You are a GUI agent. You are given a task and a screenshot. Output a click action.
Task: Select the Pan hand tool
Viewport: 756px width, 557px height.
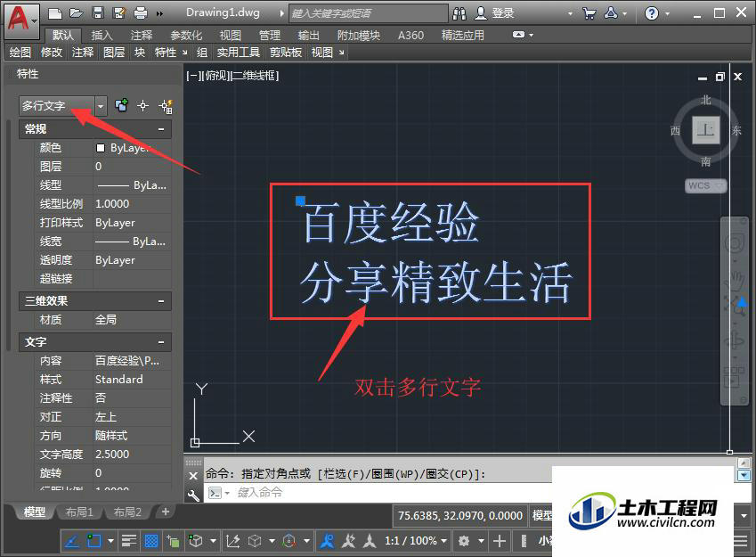click(735, 280)
